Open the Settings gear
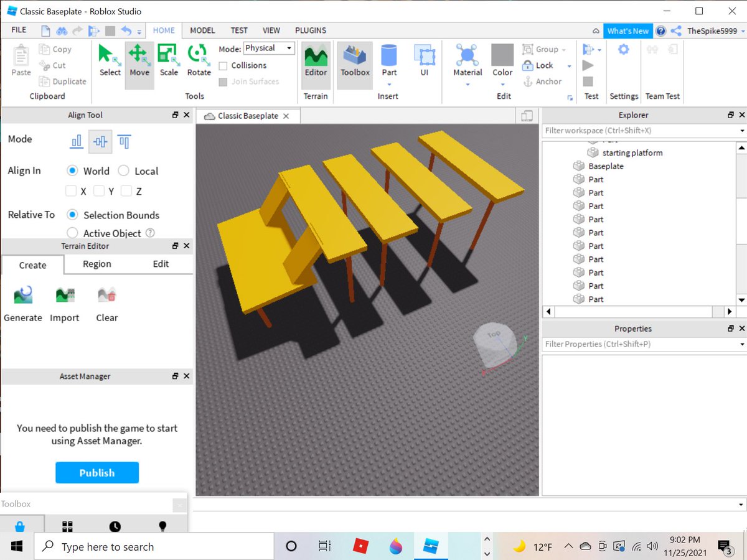This screenshot has width=747, height=560. click(623, 50)
